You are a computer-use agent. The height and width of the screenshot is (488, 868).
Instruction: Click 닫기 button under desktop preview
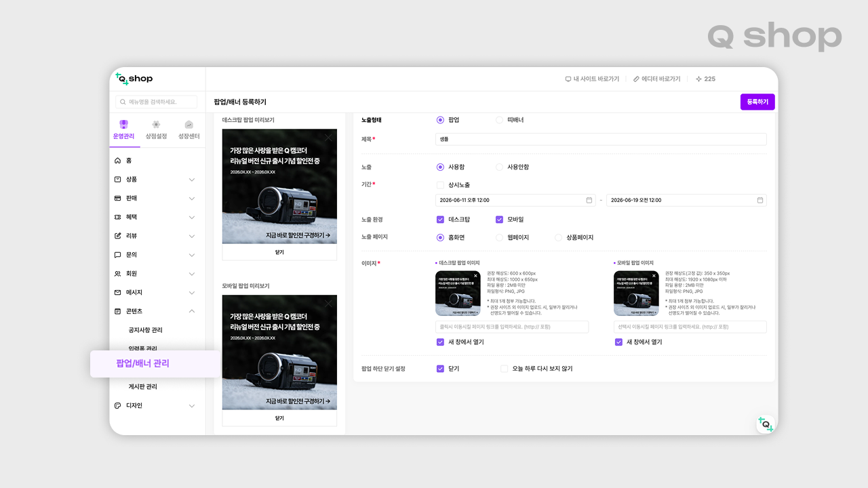279,252
